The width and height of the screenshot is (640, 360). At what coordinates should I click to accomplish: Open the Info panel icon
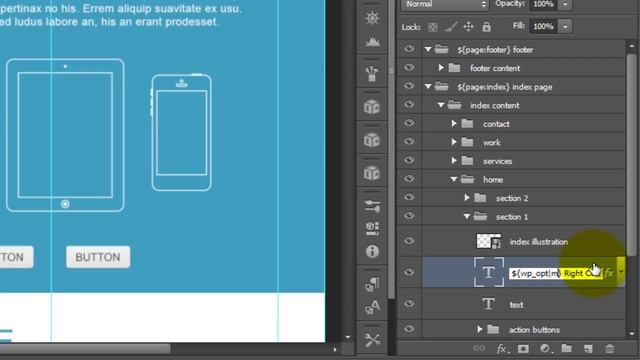tap(372, 251)
